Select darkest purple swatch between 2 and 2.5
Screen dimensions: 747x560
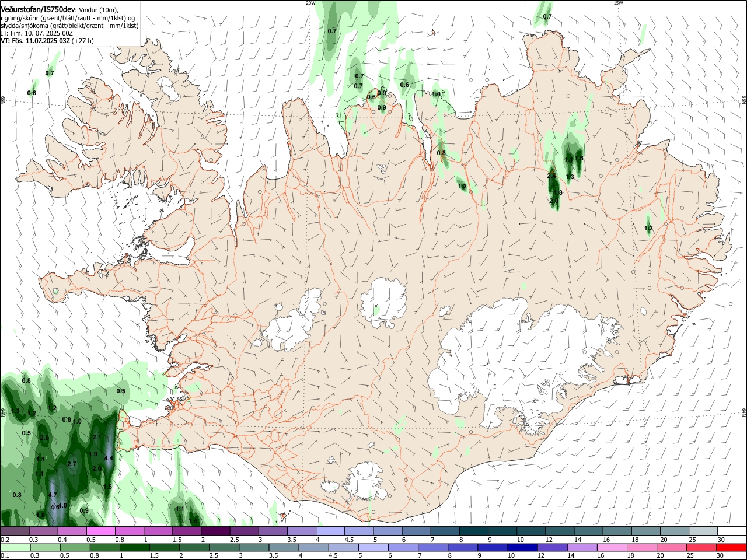coord(215,531)
